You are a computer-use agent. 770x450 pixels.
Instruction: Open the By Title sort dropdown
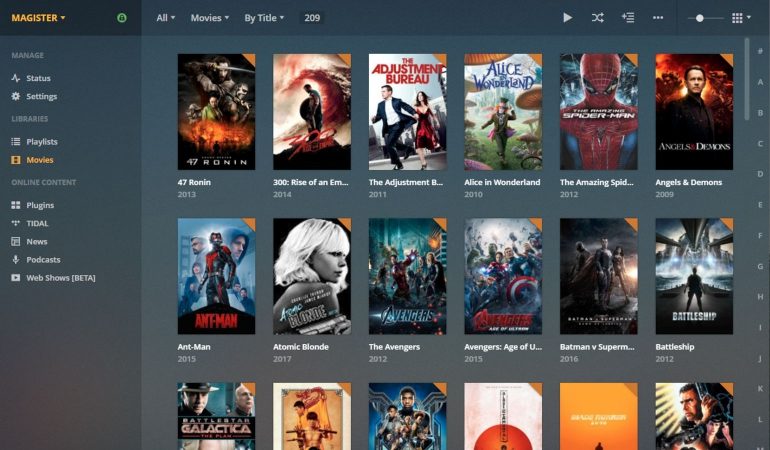(x=264, y=18)
